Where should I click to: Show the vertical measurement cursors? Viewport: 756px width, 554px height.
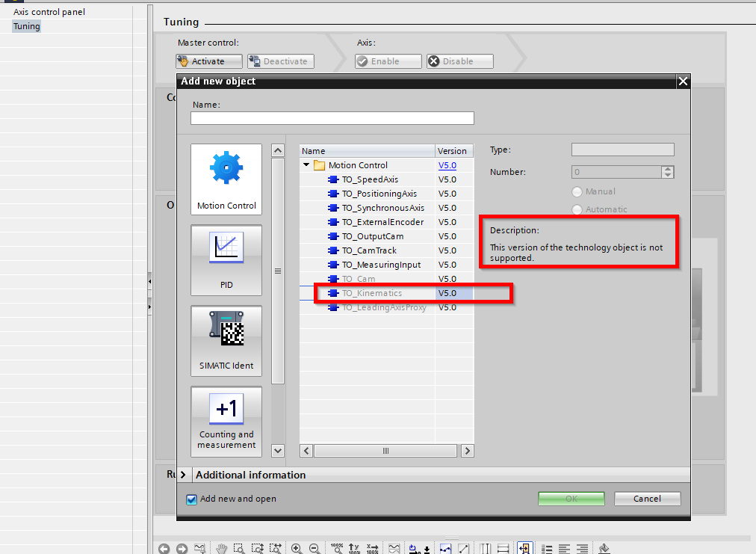coord(485,548)
